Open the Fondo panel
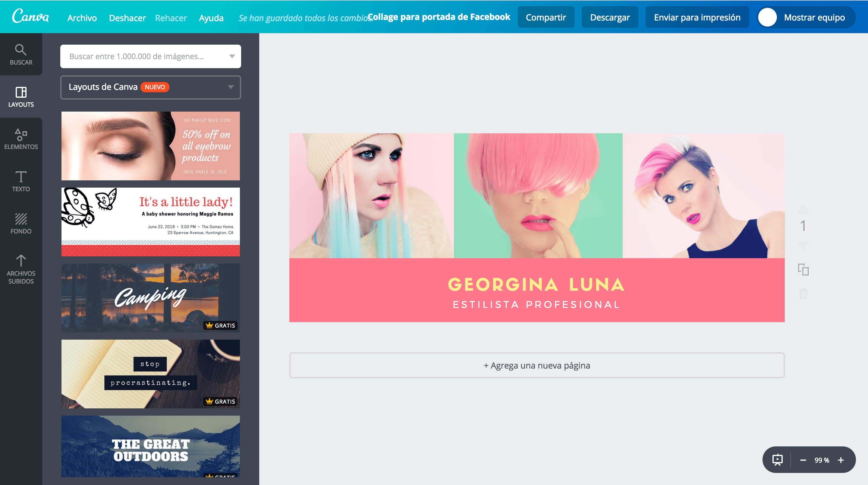This screenshot has width=868, height=485. pos(21,223)
